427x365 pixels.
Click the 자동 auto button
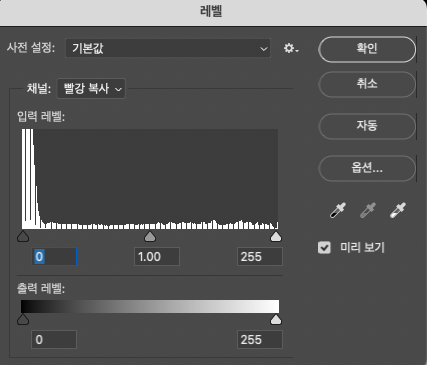click(x=367, y=126)
